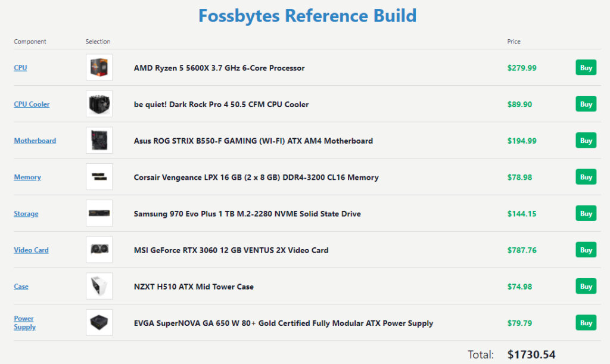Click the Samsung 970 Evo SSD thumbnail
This screenshot has width=610, height=364.
[x=99, y=213]
